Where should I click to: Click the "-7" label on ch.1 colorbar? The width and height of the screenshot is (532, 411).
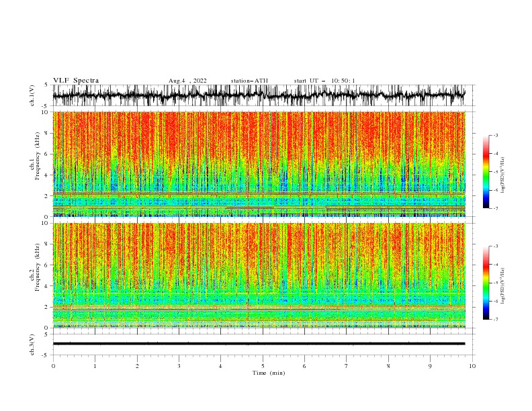pyautogui.click(x=495, y=208)
